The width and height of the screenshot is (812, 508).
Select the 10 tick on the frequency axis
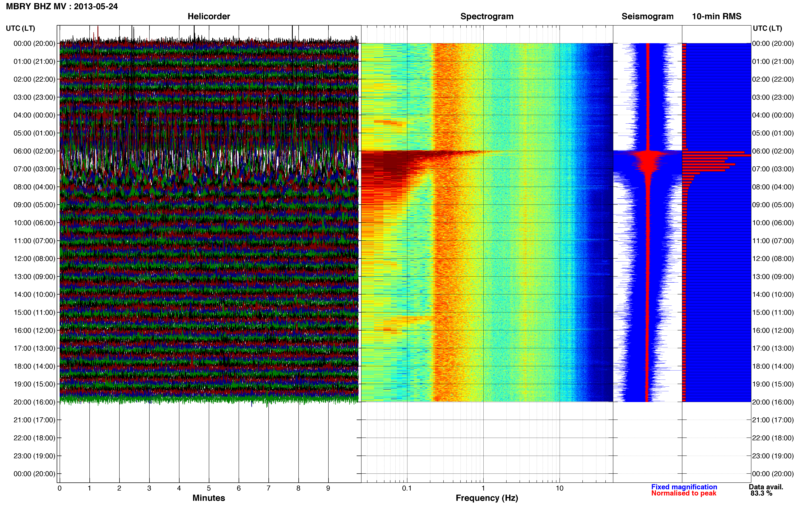pyautogui.click(x=559, y=488)
